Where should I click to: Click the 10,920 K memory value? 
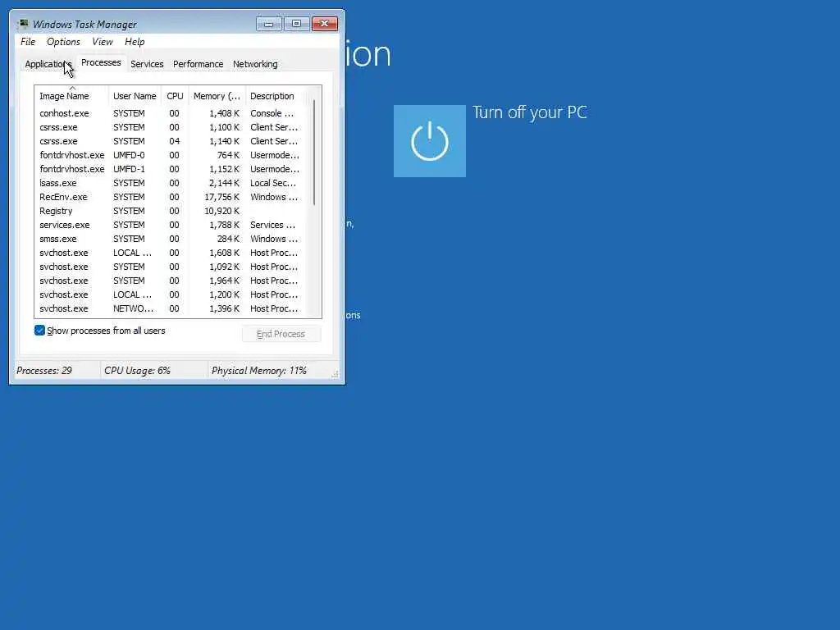point(221,211)
